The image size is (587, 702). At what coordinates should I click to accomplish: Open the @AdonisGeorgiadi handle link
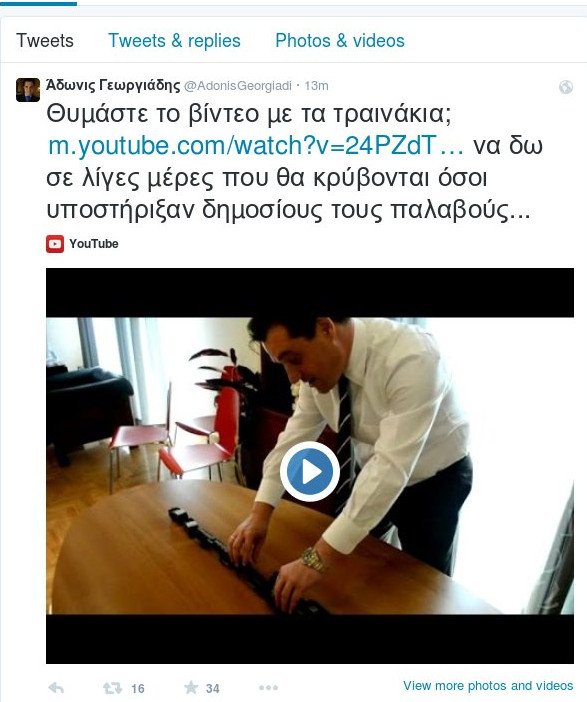238,86
